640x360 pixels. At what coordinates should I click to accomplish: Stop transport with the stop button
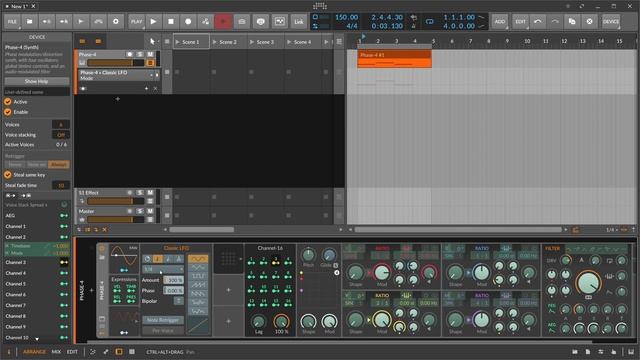(x=171, y=22)
